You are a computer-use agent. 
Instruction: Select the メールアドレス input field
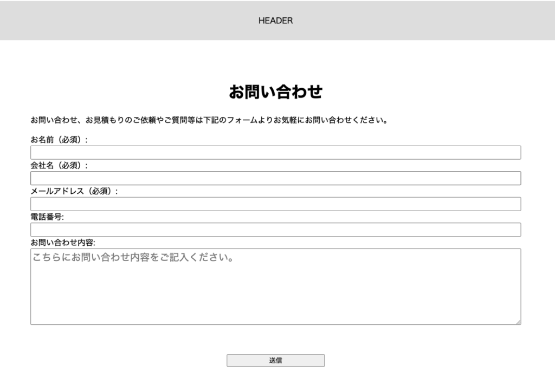pos(275,204)
